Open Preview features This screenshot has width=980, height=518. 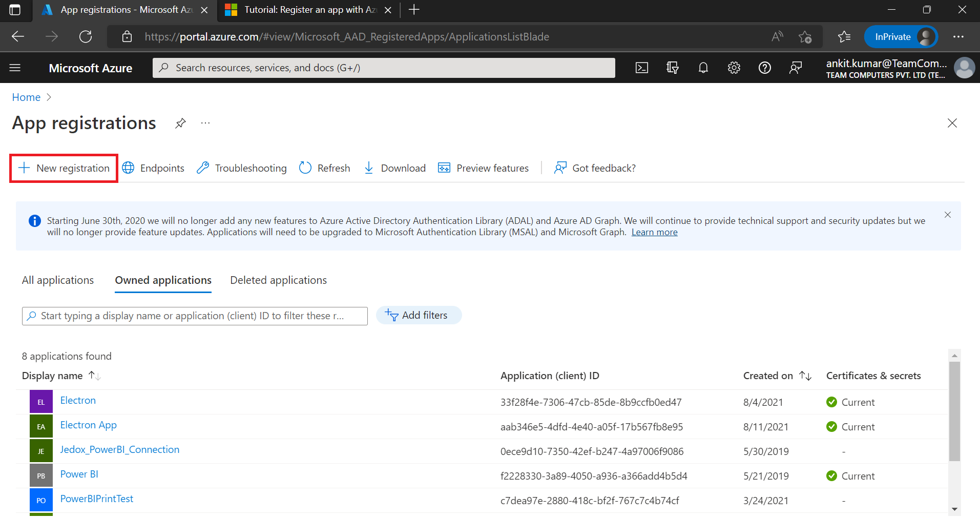(483, 168)
